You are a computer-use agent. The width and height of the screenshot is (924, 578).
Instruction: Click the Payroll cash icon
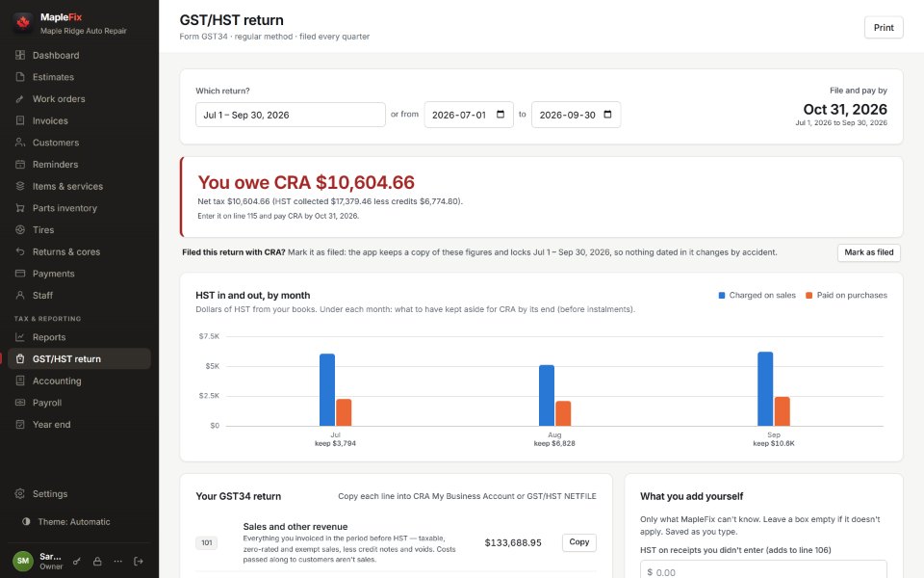point(20,403)
